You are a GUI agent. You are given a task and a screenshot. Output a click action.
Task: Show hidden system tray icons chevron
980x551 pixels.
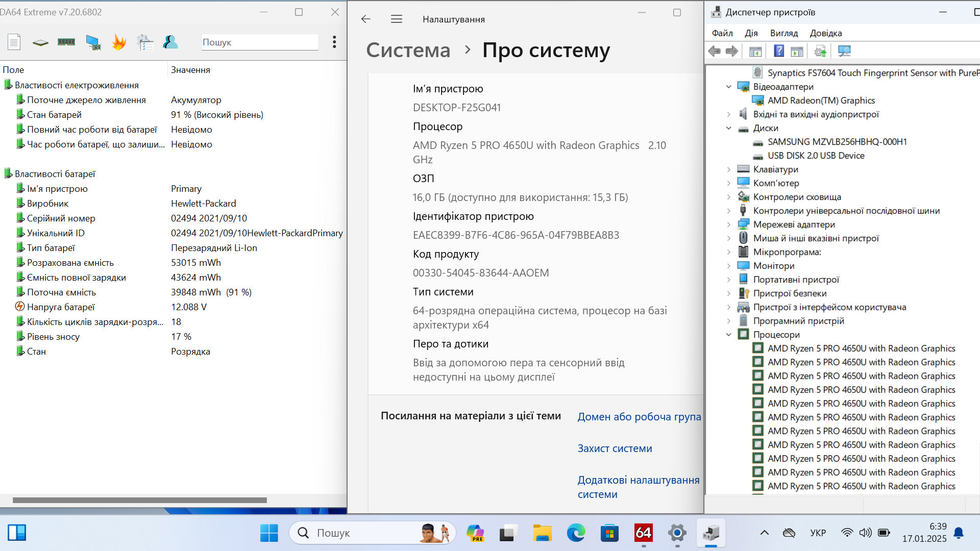[764, 533]
